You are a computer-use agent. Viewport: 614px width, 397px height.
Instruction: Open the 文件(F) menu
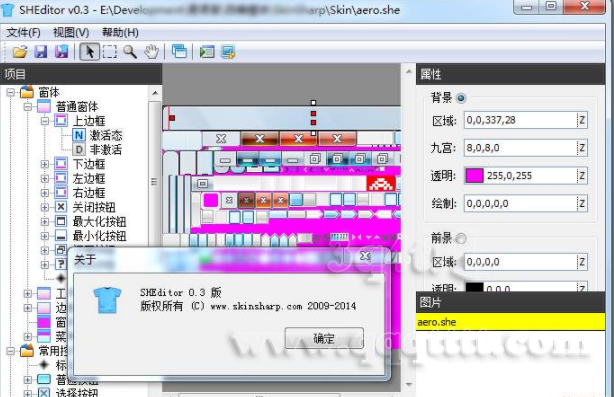(23, 32)
